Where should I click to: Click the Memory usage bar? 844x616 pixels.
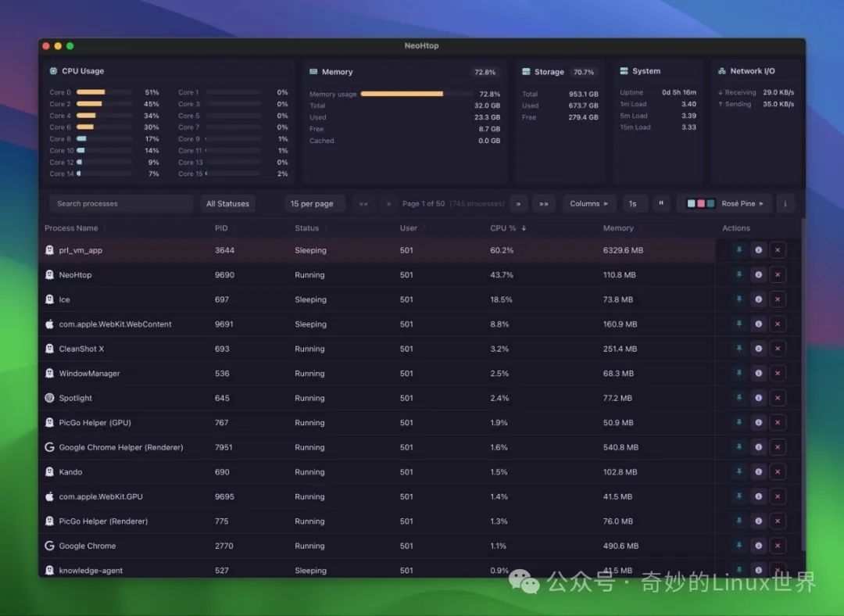click(417, 94)
